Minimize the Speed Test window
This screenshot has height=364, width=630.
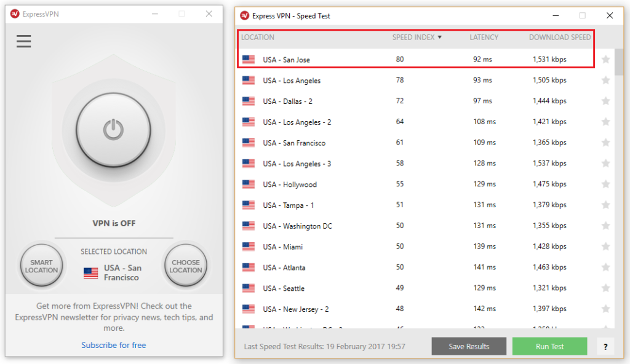pyautogui.click(x=556, y=15)
